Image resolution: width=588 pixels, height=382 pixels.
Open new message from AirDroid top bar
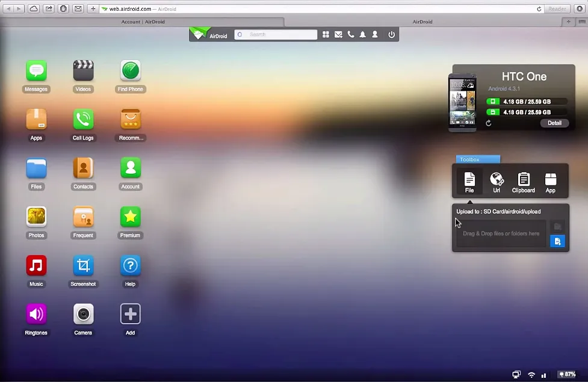[x=338, y=34]
